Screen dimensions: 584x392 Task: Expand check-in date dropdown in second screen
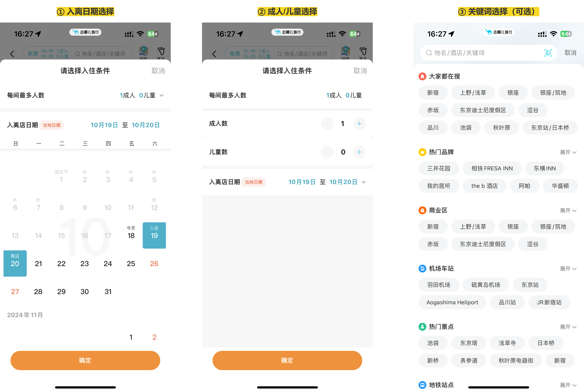(x=364, y=182)
